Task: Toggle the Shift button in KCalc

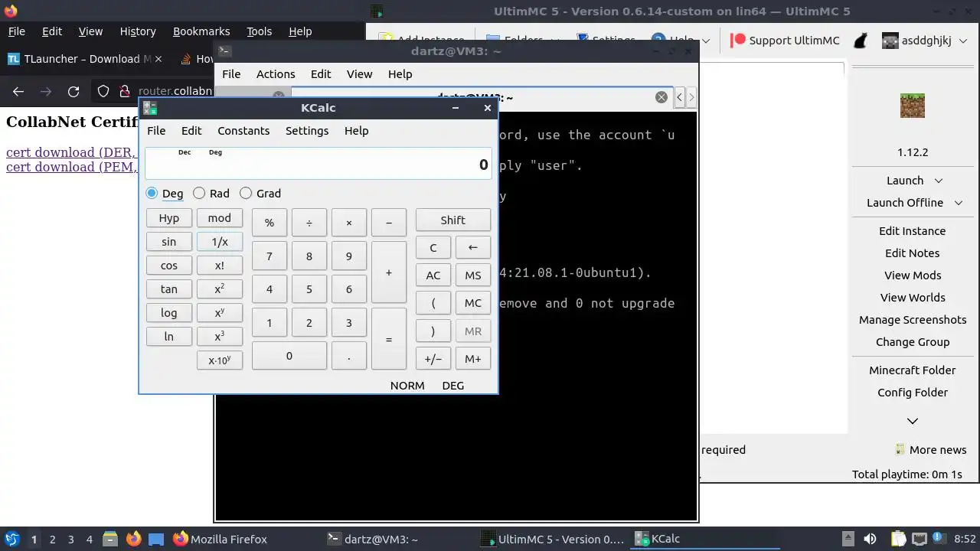Action: [452, 220]
